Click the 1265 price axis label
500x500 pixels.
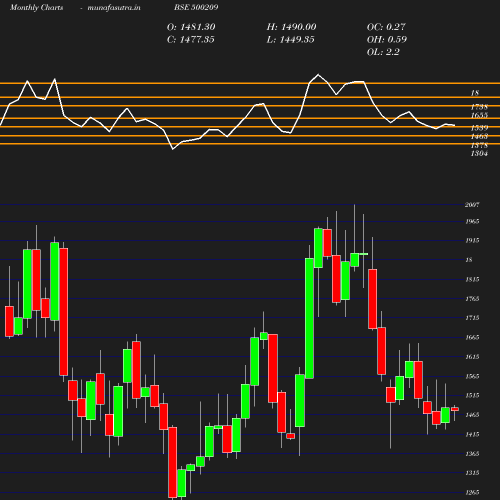tap(472, 492)
